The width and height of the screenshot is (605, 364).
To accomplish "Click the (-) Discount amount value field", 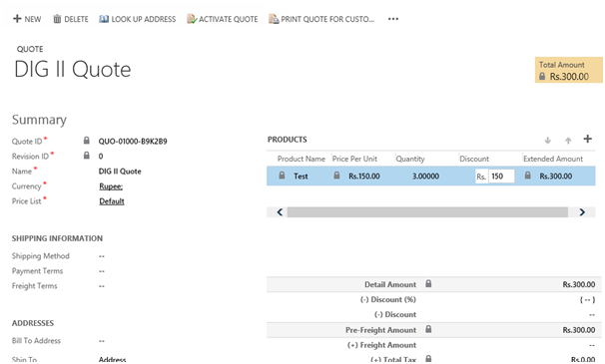I will (592, 315).
